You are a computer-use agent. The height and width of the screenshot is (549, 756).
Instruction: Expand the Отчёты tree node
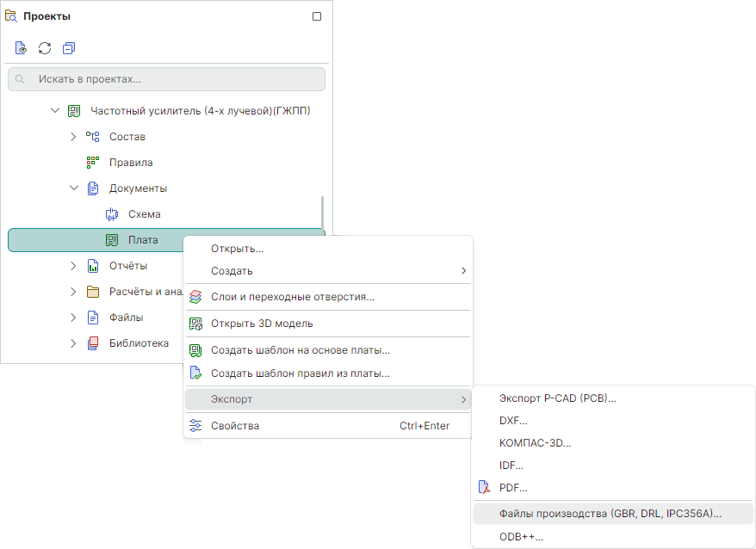coord(74,266)
